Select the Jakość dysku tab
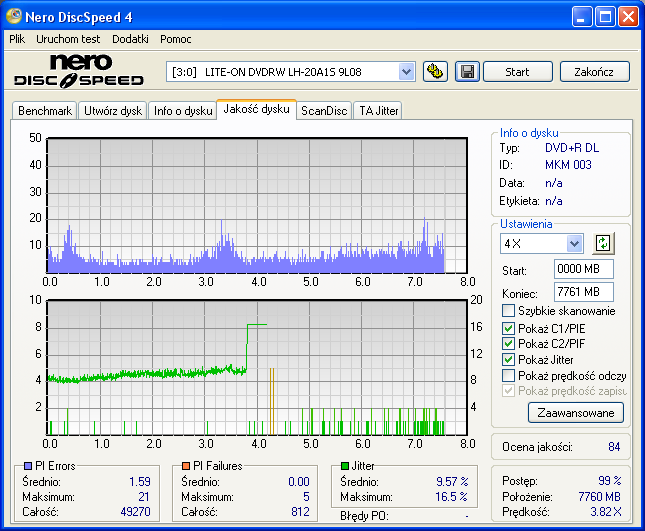 (256, 109)
